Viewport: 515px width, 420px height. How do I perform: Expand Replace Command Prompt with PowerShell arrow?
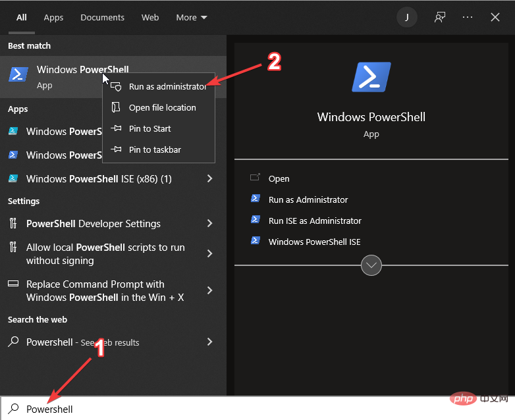(x=209, y=290)
